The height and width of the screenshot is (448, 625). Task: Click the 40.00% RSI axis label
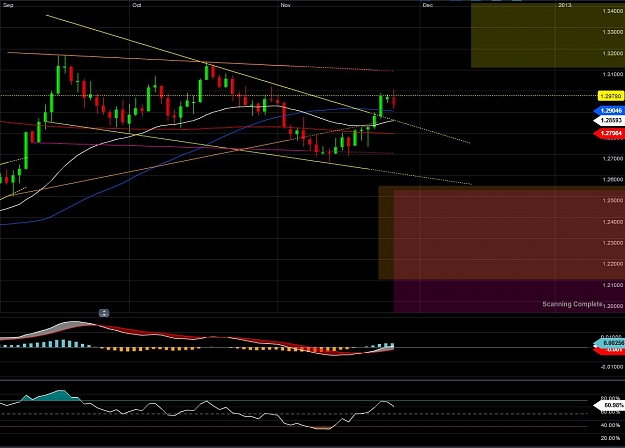click(610, 426)
